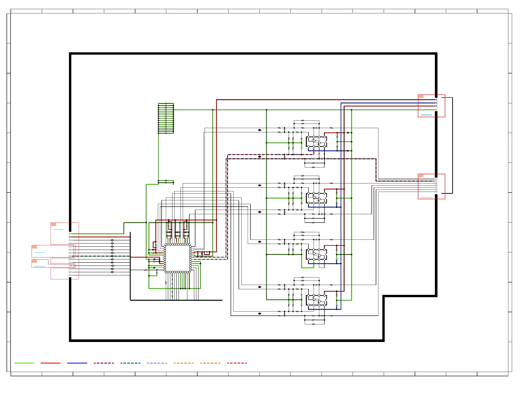Click the topmost solid black signal arrow
This screenshot has height=395, width=532.
click(x=260, y=130)
